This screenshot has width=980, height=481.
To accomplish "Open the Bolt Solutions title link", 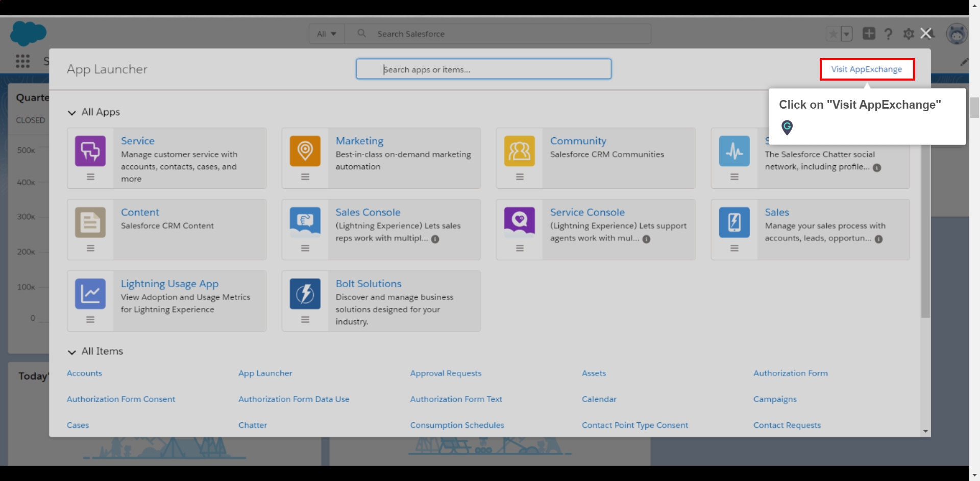I will tap(369, 284).
